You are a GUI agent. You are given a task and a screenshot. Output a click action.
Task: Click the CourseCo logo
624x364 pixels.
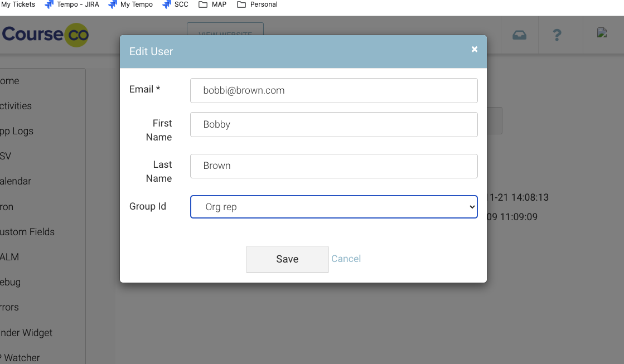click(45, 35)
